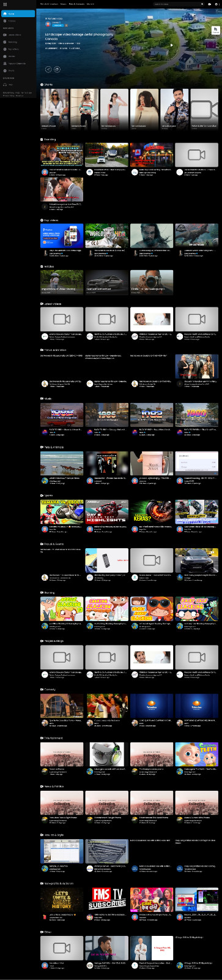The height and width of the screenshot is (980, 222).
Task: Open the hamburger menu icon
Action: 5,4
